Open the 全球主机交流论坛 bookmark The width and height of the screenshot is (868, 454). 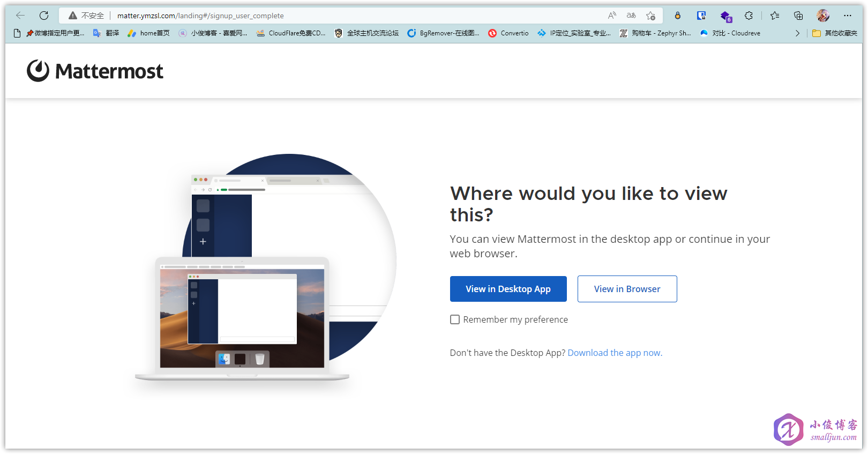click(x=366, y=33)
